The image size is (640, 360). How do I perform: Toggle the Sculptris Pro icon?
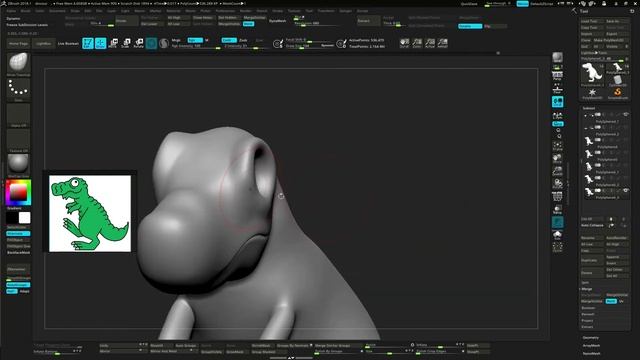pyautogui.click(x=164, y=43)
